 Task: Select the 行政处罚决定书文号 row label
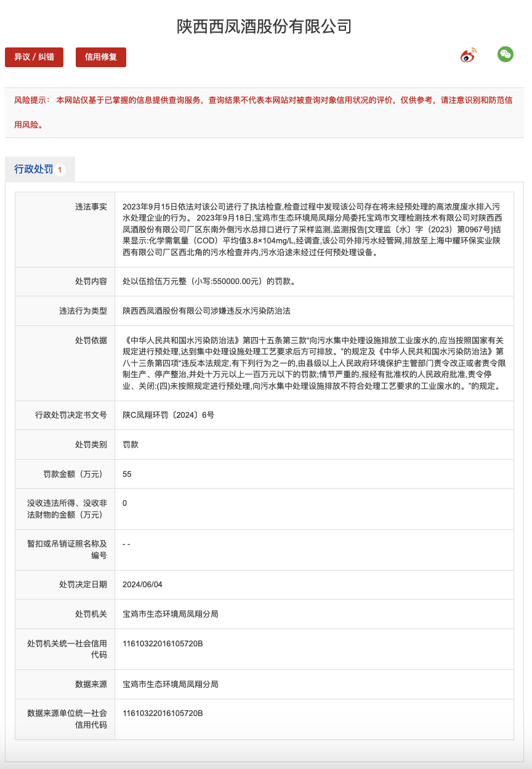click(x=71, y=415)
